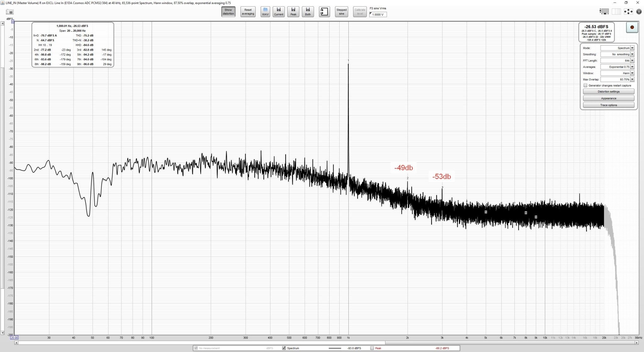Image resolution: width=644 pixels, height=352 pixels.
Task: Click the N+D -70.7 dBFS A value
Action: tap(48, 36)
